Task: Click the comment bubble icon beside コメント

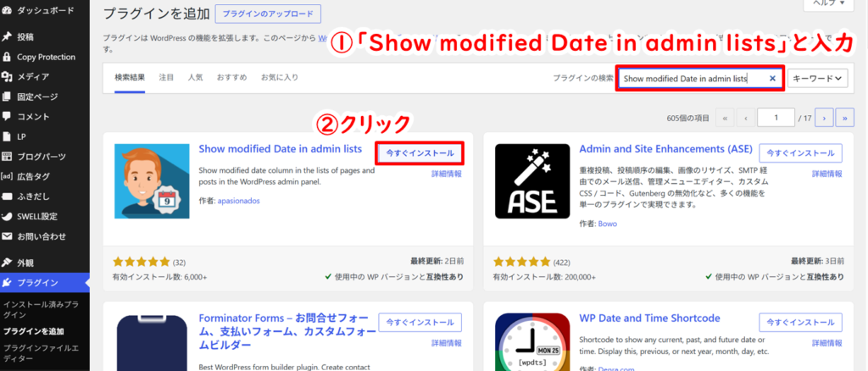Action: pos(7,117)
